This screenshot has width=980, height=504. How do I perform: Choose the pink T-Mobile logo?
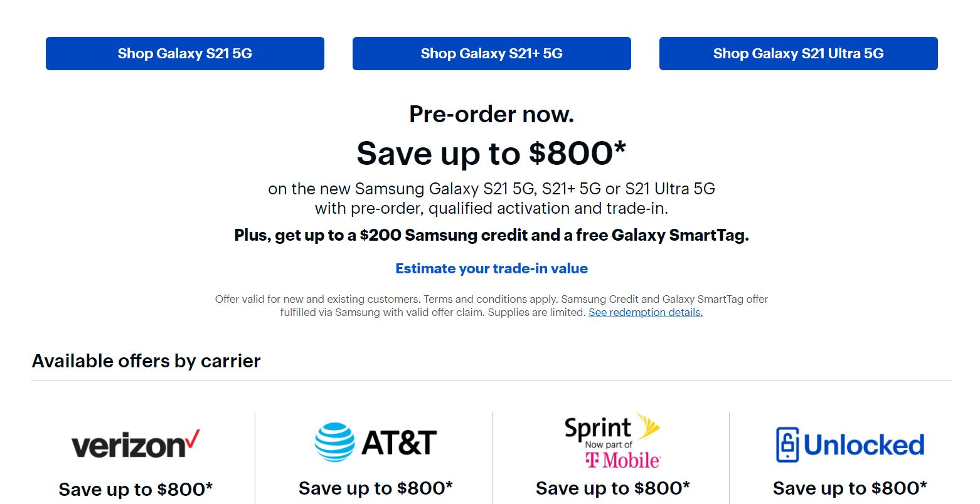pyautogui.click(x=622, y=461)
